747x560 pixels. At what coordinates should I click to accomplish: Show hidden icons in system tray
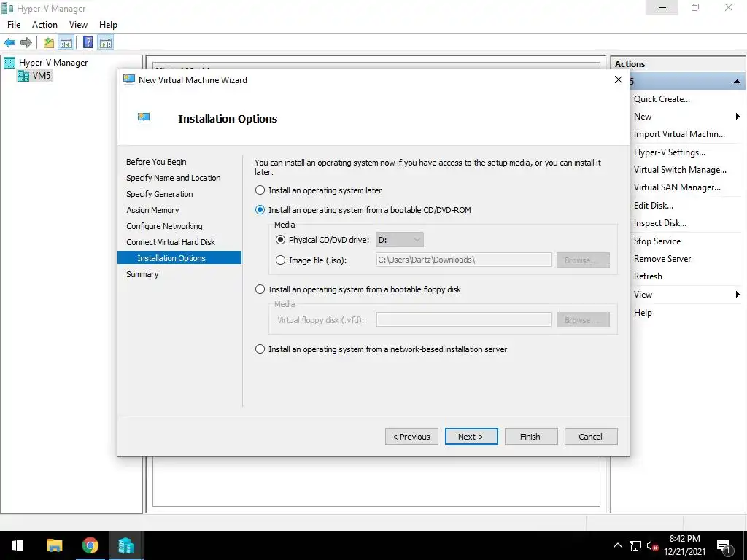click(617, 545)
